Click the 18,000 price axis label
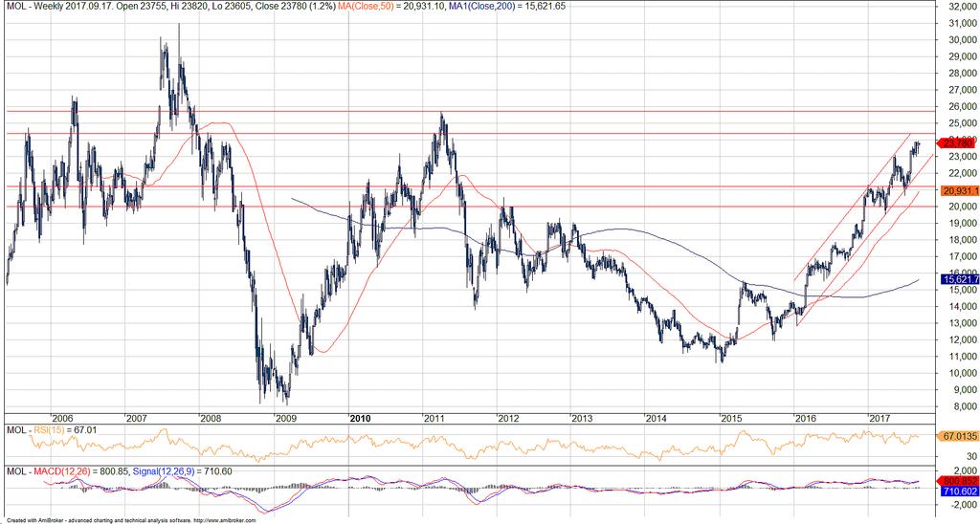Image resolution: width=980 pixels, height=524 pixels. click(x=961, y=240)
